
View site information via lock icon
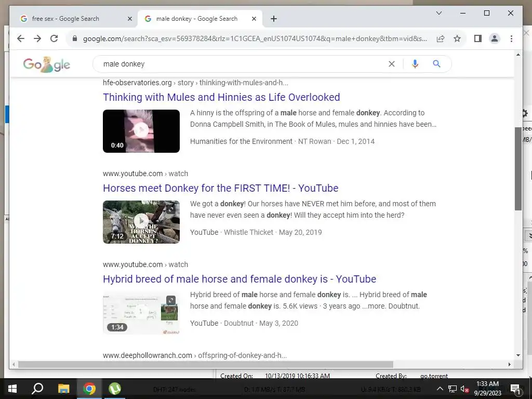click(75, 38)
